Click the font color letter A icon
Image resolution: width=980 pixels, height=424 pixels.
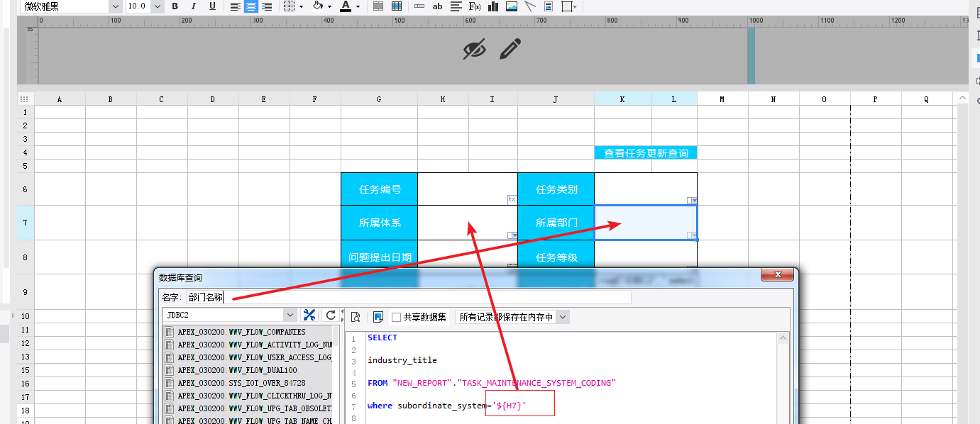[346, 6]
